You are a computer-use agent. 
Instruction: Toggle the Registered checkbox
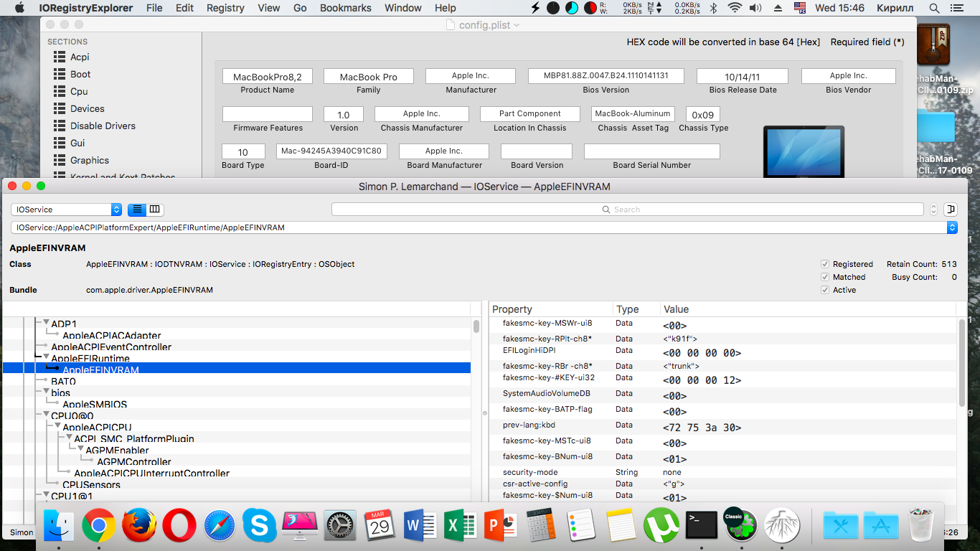click(x=825, y=264)
